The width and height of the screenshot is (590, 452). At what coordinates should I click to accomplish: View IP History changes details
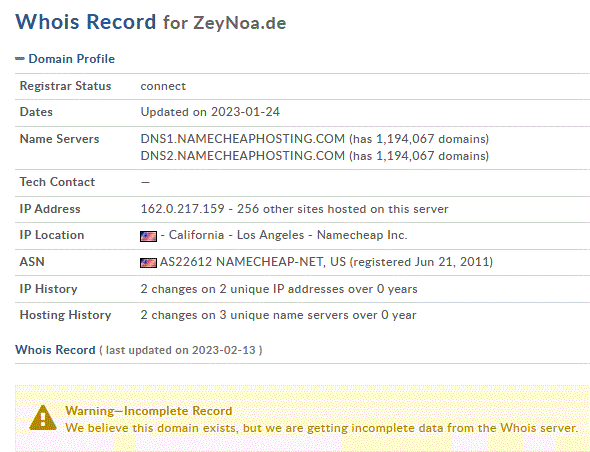(x=279, y=289)
